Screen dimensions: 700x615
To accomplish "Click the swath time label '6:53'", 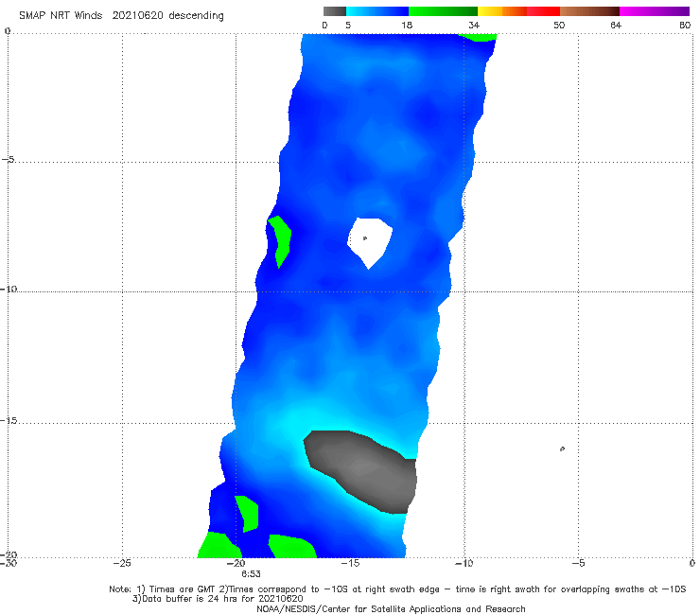I will click(x=251, y=573).
